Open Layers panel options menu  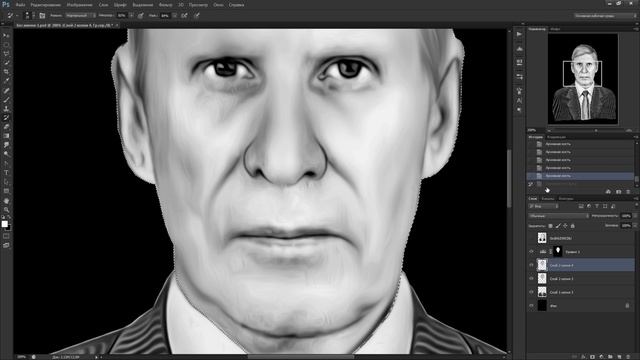point(636,198)
